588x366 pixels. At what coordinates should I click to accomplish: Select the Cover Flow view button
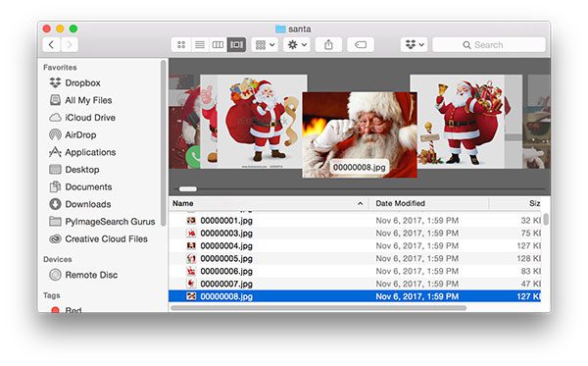coord(236,45)
